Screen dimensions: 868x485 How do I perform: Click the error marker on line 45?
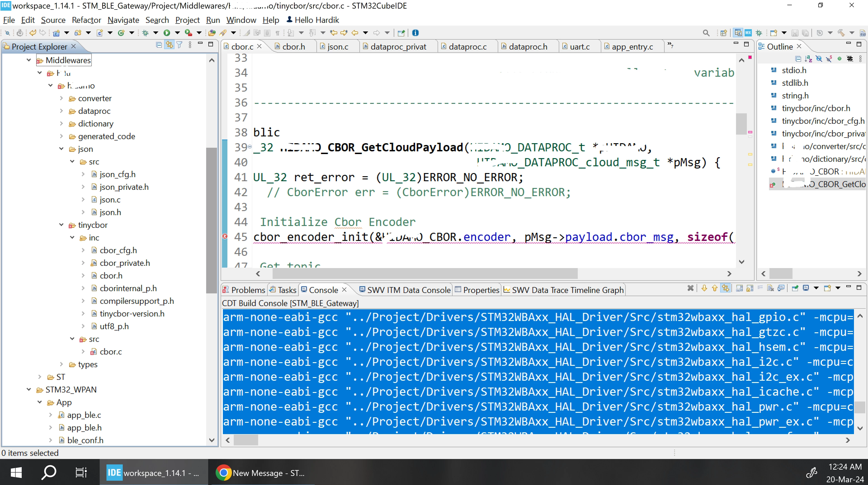225,236
